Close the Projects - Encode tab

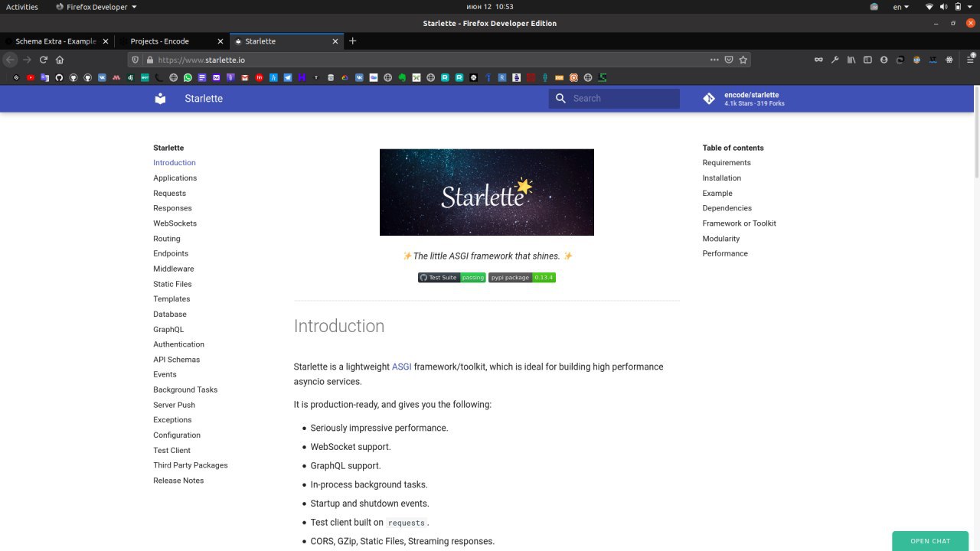pyautogui.click(x=220, y=41)
